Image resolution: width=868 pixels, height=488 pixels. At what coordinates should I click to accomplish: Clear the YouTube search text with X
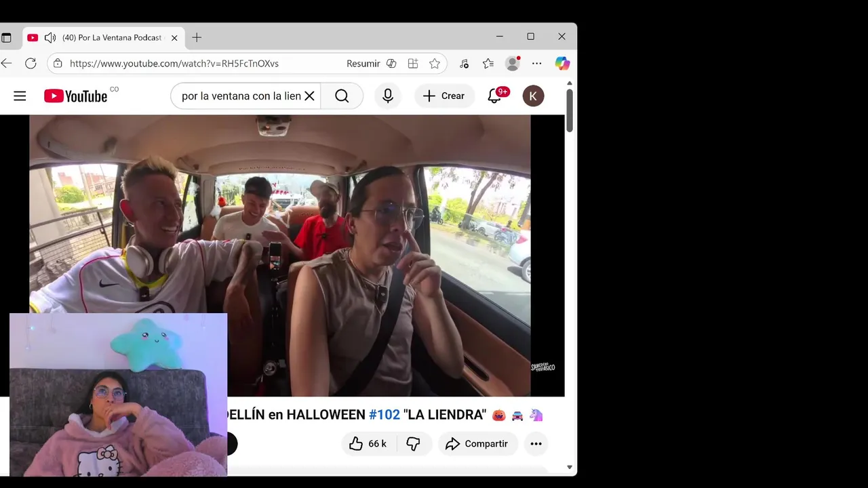pos(309,96)
